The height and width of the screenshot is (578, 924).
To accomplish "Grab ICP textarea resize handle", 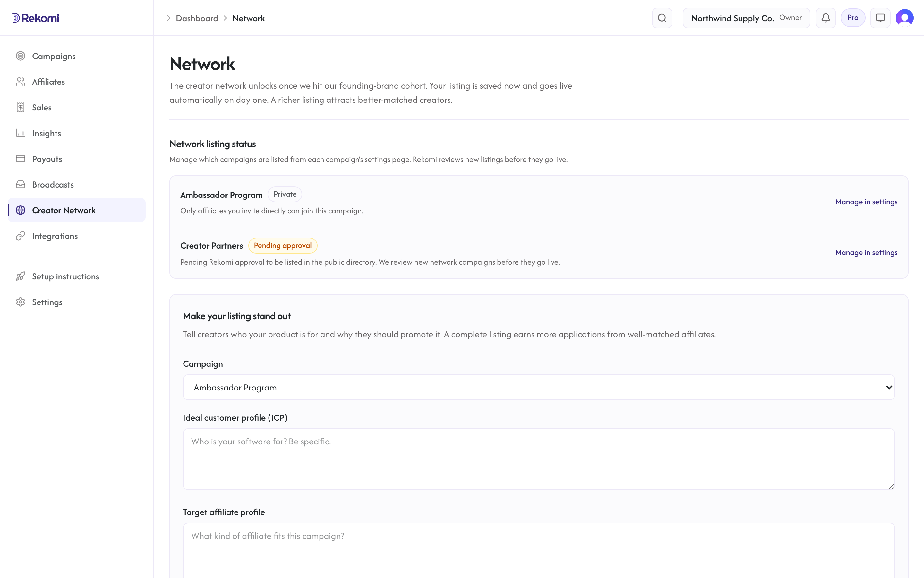I will pos(891,486).
